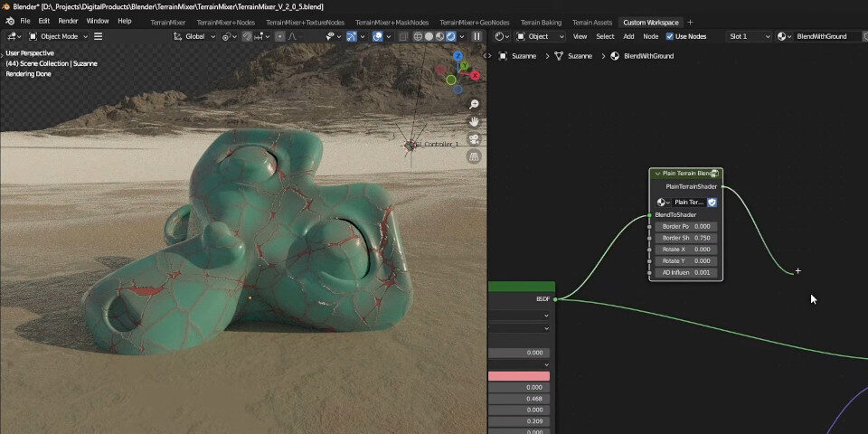Open proportional editing falloff menu
This screenshot has width=868, height=434.
click(293, 36)
